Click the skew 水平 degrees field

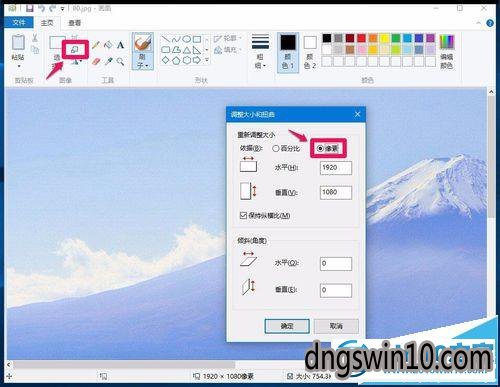pos(336,264)
